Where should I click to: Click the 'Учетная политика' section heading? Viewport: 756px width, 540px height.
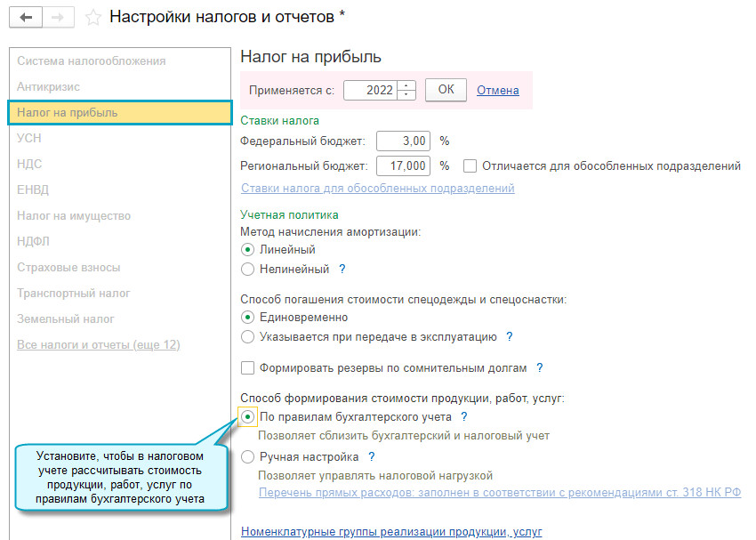(x=289, y=214)
